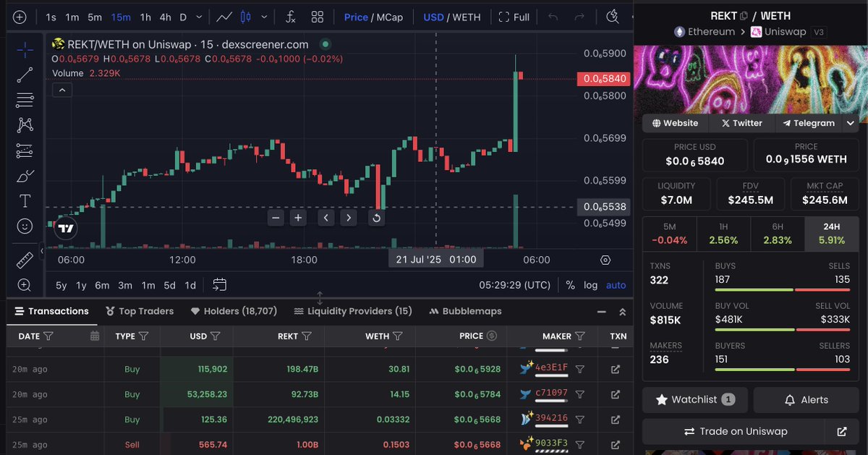Select the brush drawing tool

25,176
